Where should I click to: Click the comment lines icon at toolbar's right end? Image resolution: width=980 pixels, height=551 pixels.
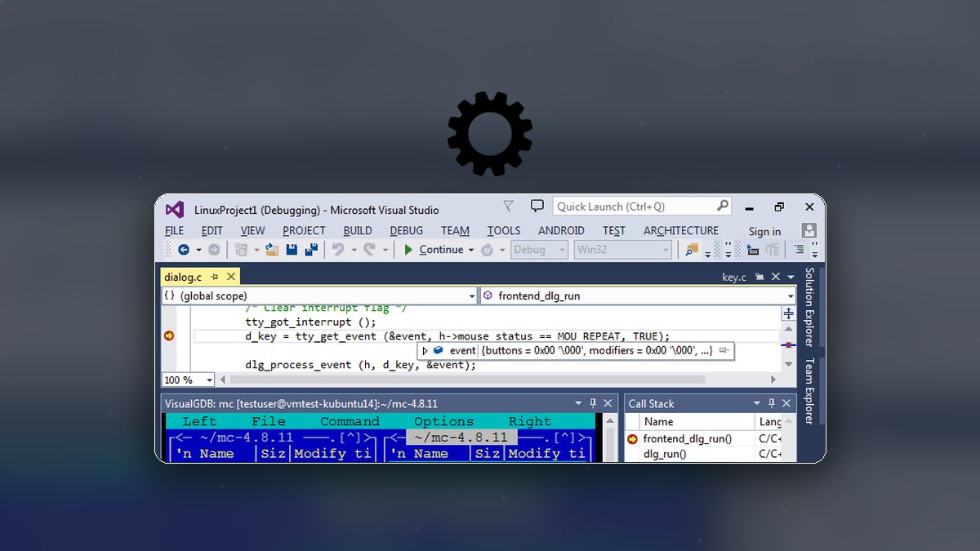(800, 250)
